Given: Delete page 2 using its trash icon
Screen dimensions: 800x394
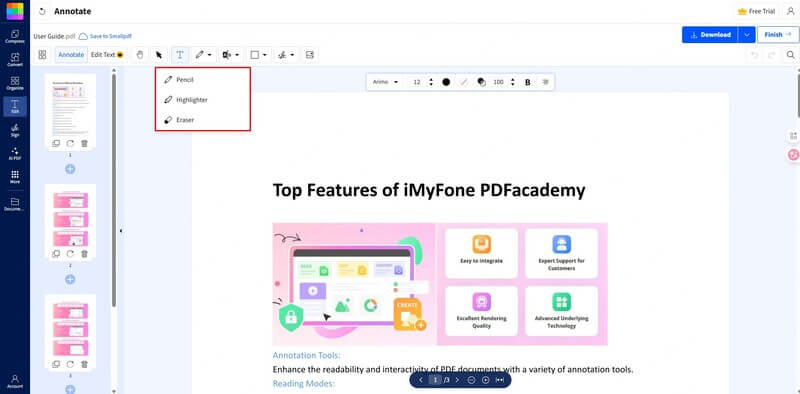Looking at the screenshot, I should [85, 254].
